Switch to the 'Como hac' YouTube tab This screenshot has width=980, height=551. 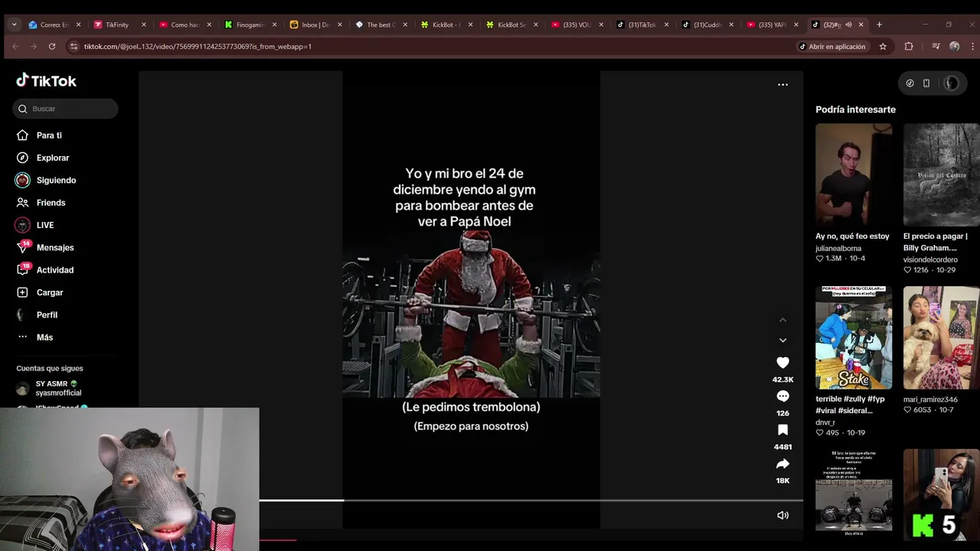[x=184, y=24]
